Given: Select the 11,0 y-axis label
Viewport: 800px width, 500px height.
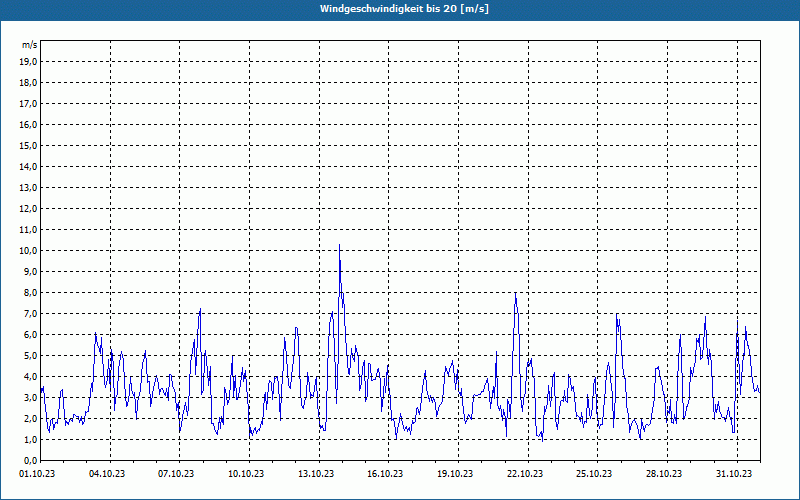Looking at the screenshot, I should coord(28,230).
